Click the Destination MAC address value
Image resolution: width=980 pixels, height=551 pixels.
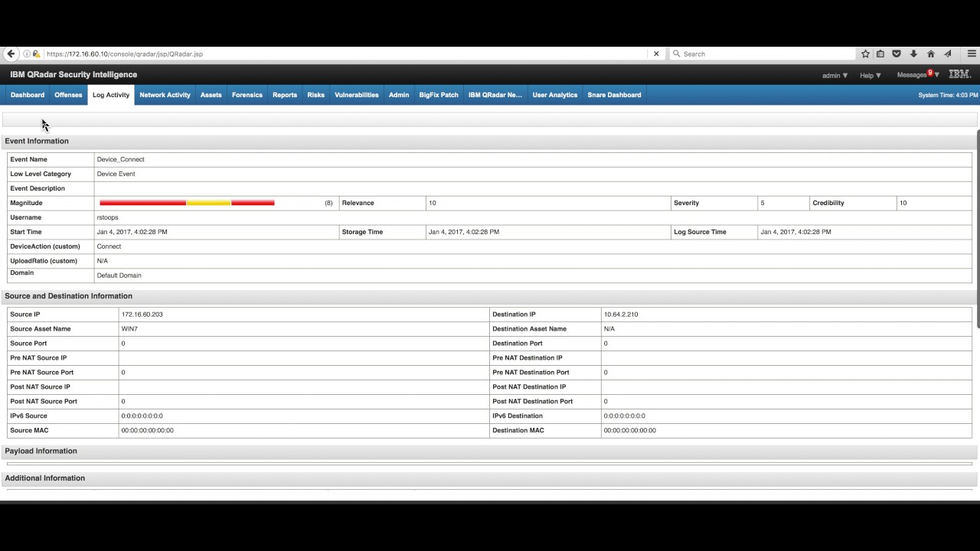coord(629,430)
